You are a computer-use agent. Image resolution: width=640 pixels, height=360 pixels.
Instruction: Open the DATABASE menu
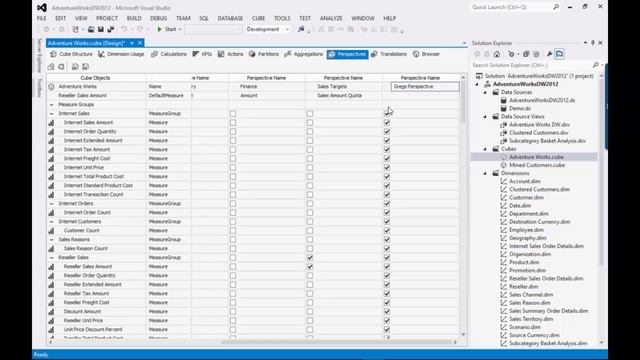[x=230, y=18]
